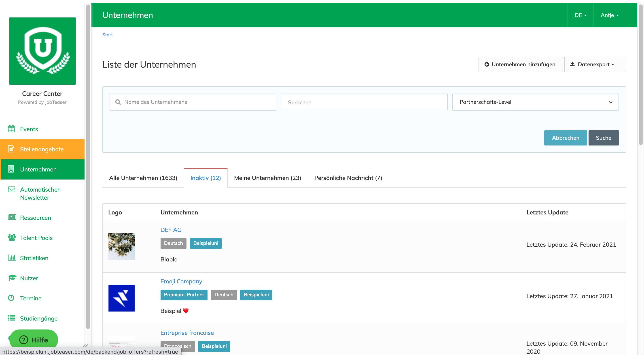644x355 pixels.
Task: Click the Premium-Partner badge
Action: (x=184, y=295)
